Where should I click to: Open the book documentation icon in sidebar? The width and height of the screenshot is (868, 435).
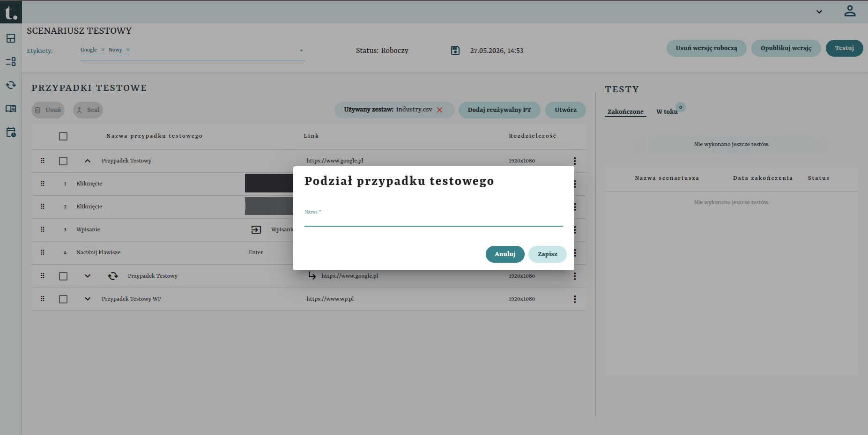coord(11,109)
